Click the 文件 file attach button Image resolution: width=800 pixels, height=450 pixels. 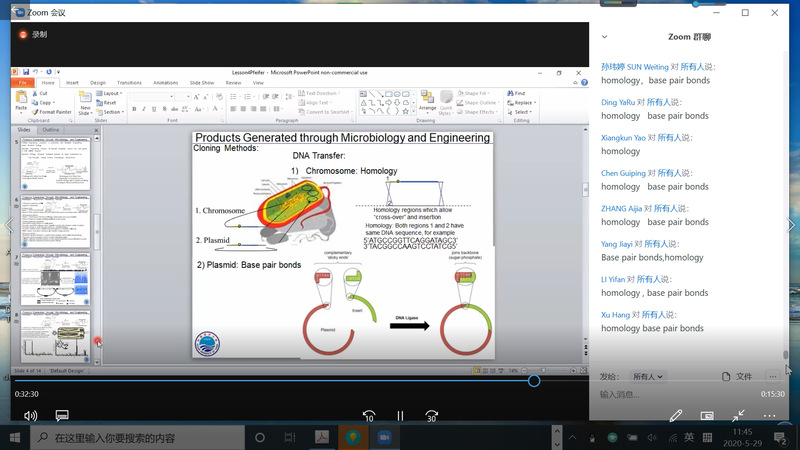point(737,377)
